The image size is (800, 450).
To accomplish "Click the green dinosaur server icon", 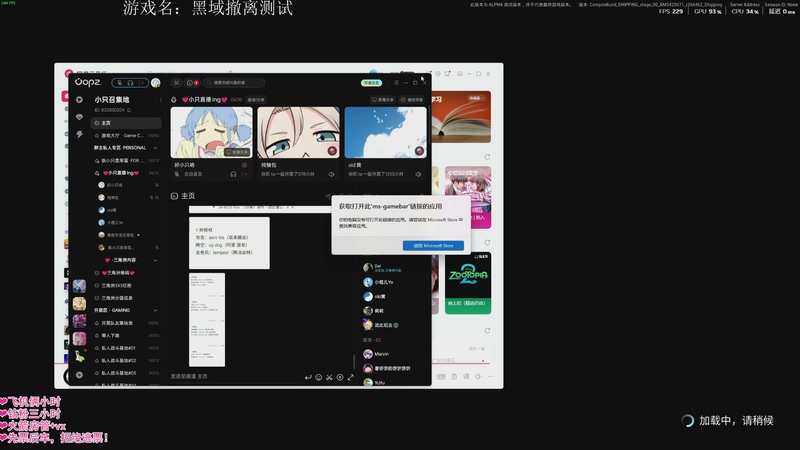I will pos(79,356).
